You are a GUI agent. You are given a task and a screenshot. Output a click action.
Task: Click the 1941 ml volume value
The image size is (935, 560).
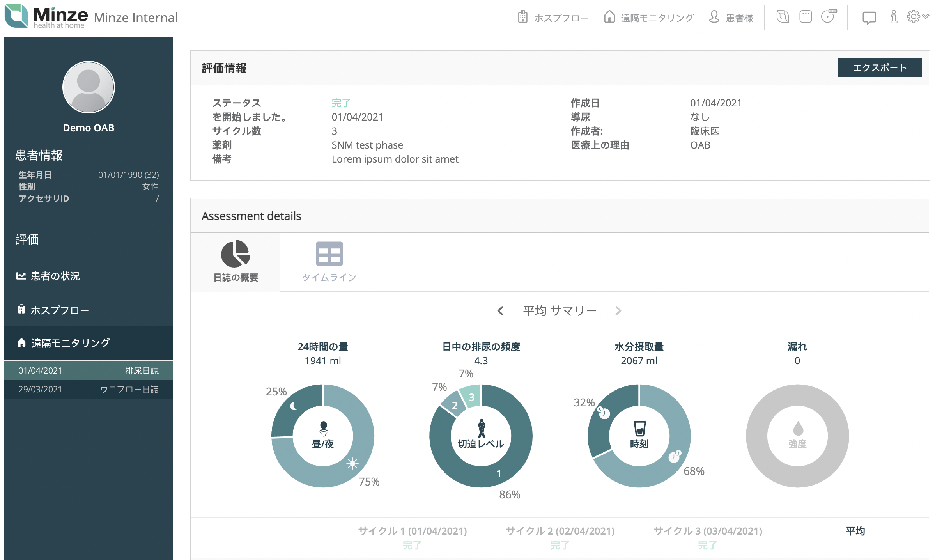tap(323, 361)
